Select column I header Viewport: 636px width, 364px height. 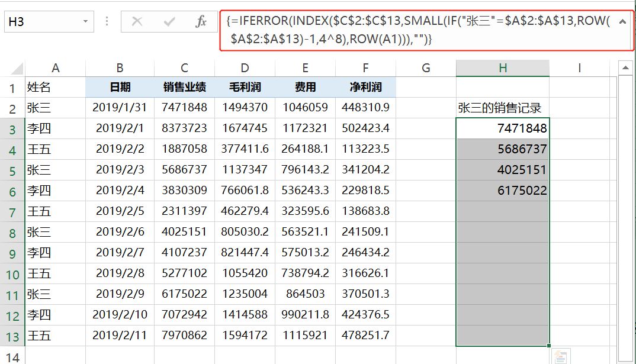pyautogui.click(x=580, y=68)
